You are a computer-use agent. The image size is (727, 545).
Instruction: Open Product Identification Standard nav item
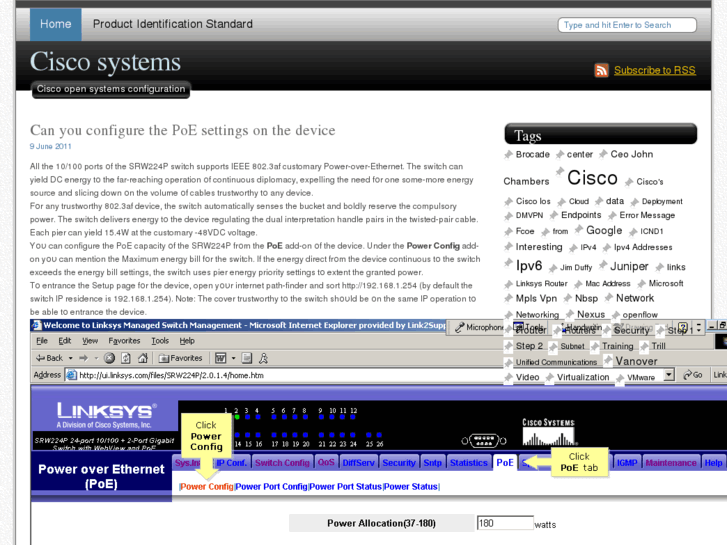tap(173, 24)
